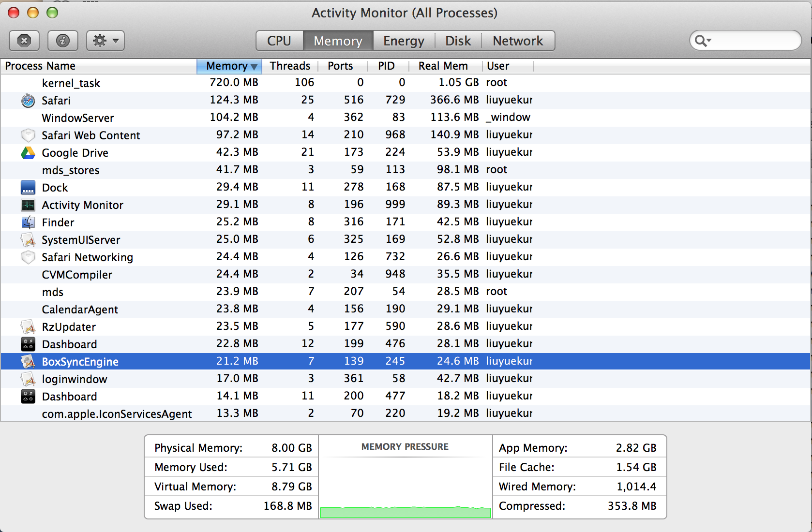Image resolution: width=812 pixels, height=532 pixels.
Task: Switch to the Energy tab
Action: [x=404, y=41]
